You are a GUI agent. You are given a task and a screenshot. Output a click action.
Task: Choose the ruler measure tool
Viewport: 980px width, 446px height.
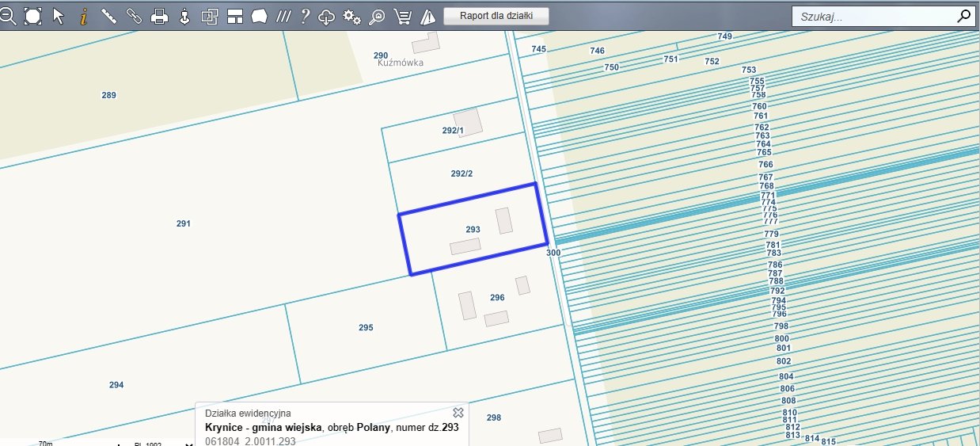(108, 16)
